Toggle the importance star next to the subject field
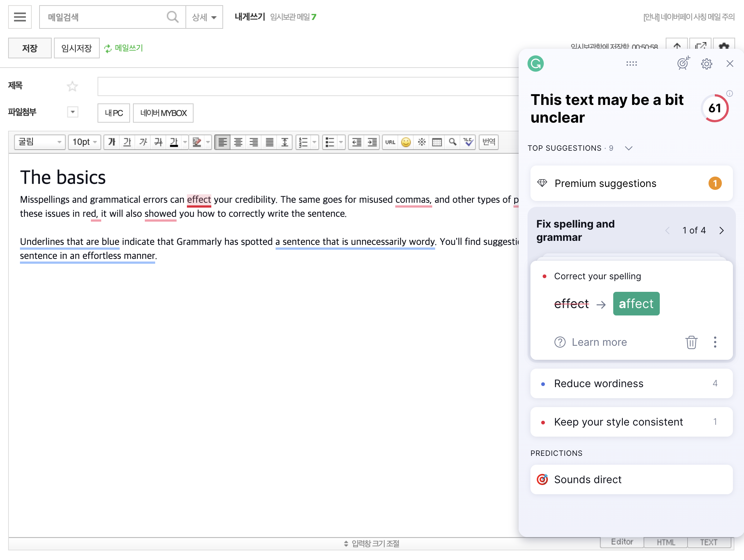The width and height of the screenshot is (744, 560). coord(72,86)
